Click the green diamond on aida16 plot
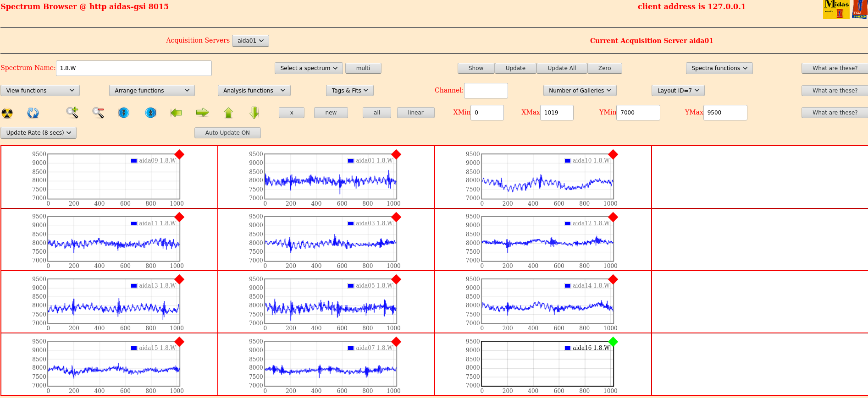This screenshot has width=868, height=398. pos(613,342)
